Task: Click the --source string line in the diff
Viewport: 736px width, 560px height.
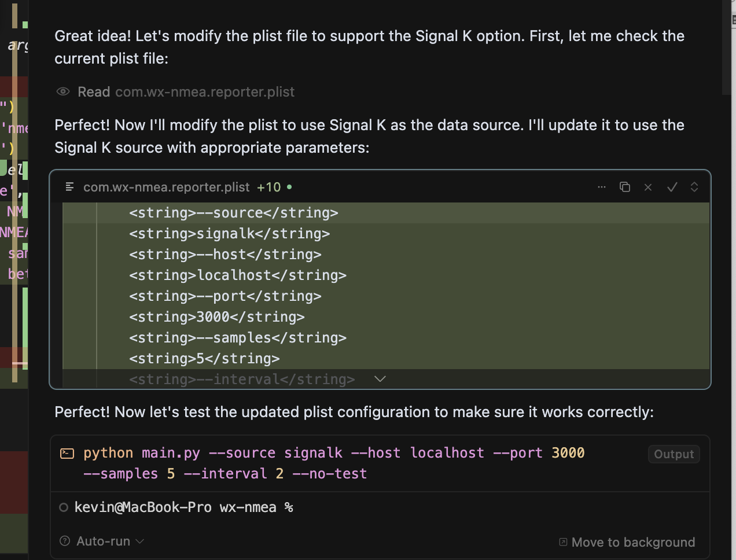Action: (x=234, y=213)
